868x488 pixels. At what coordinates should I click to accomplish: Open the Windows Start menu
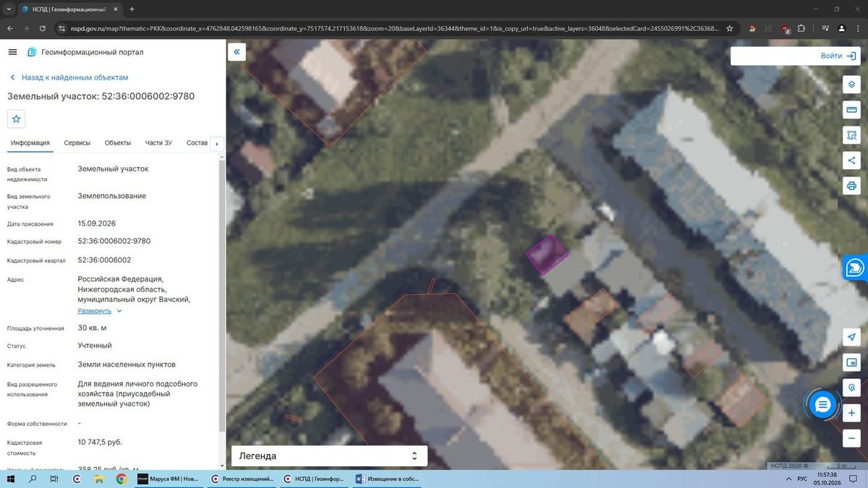tap(11, 479)
